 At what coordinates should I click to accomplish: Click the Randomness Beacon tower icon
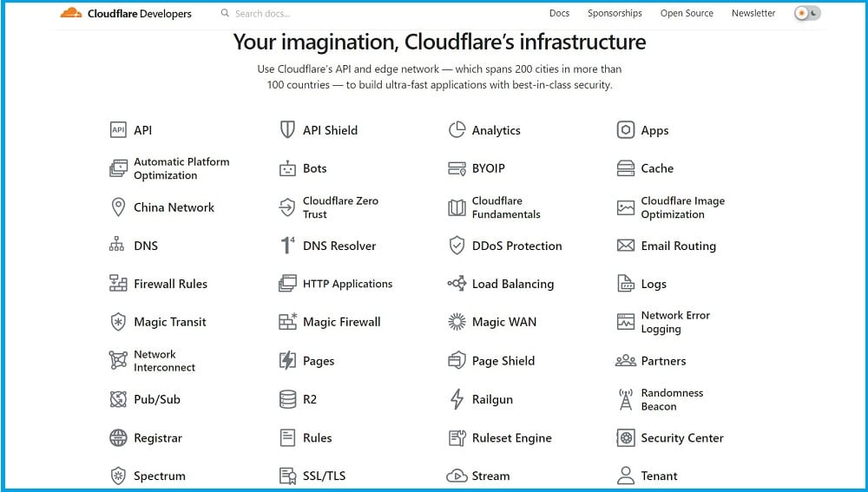626,399
